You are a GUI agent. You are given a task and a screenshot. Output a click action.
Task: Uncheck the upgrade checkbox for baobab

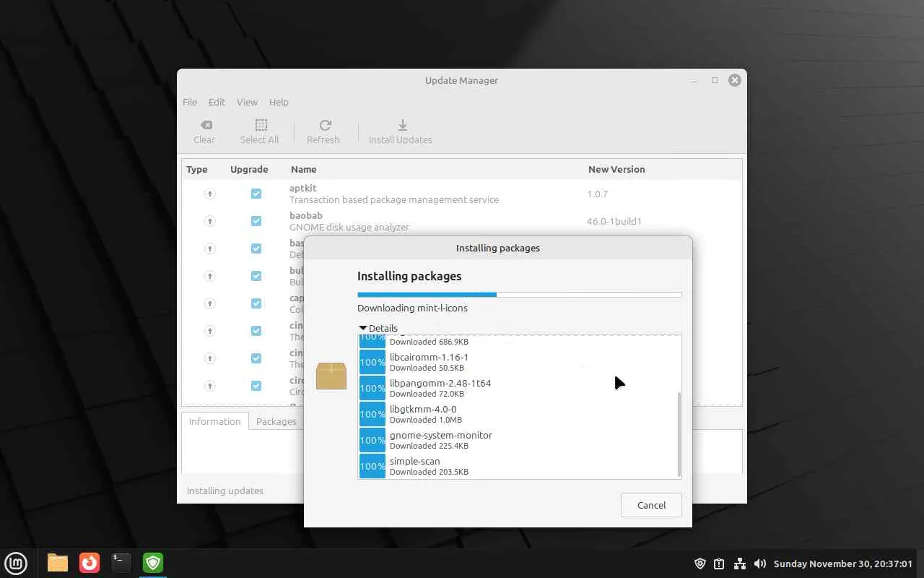click(x=256, y=221)
